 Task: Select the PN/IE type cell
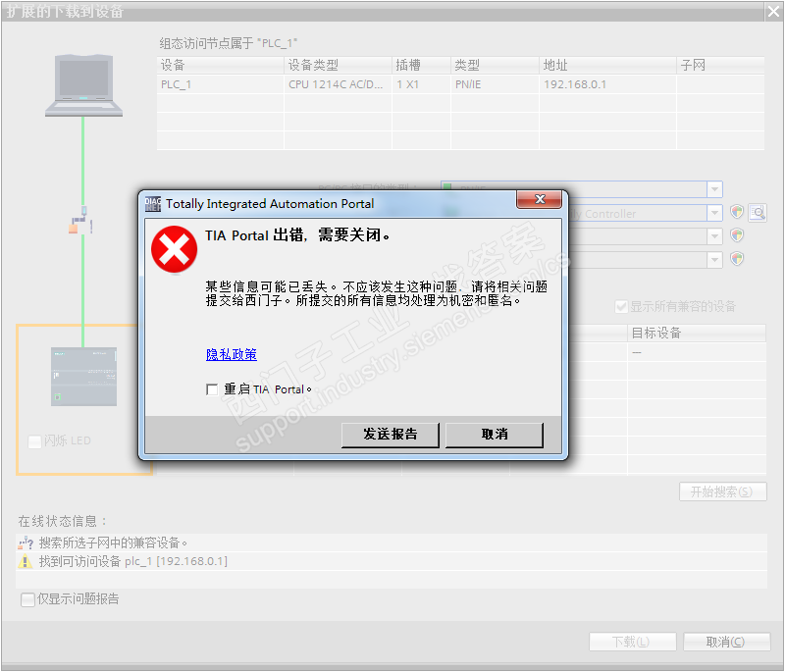point(496,84)
